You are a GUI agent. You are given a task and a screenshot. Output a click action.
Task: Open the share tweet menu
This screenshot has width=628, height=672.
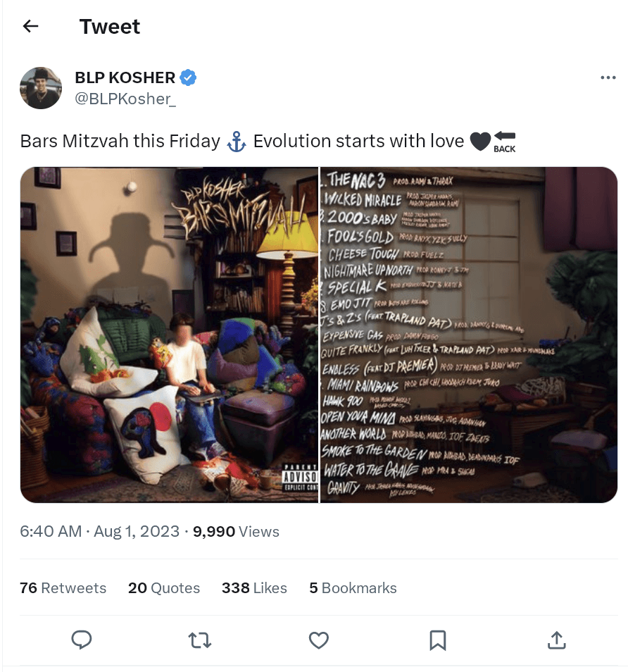coord(556,640)
